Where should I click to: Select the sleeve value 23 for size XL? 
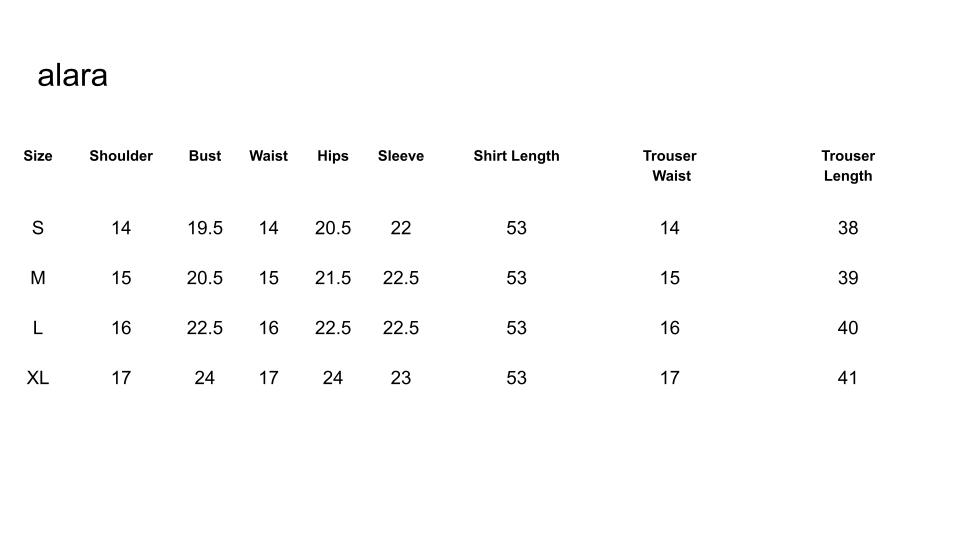pos(401,378)
